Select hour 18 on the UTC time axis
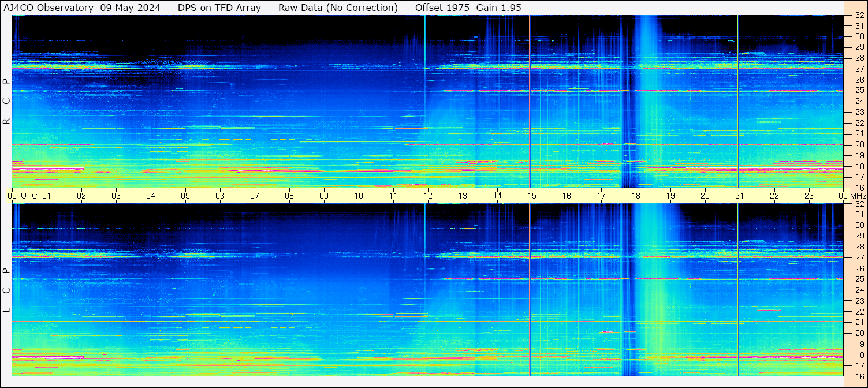The image size is (868, 388). point(636,196)
